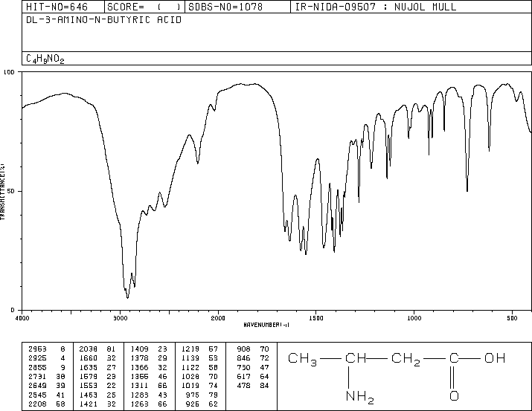
Task: Select peak 2855 in the peak table
Action: coord(38,367)
